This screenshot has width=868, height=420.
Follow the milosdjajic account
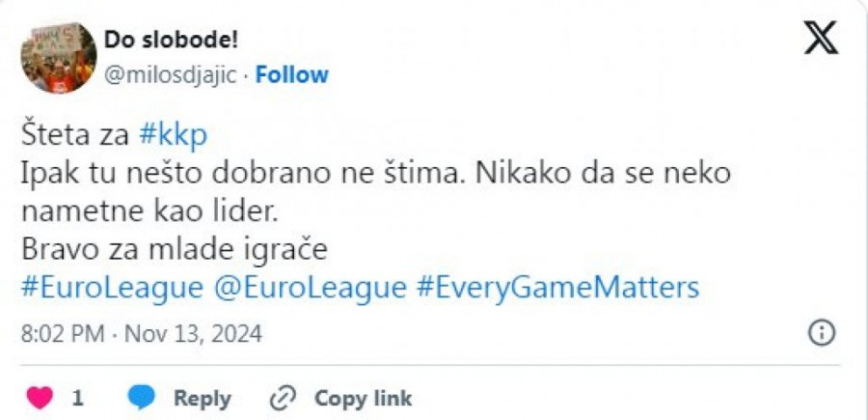tap(291, 74)
